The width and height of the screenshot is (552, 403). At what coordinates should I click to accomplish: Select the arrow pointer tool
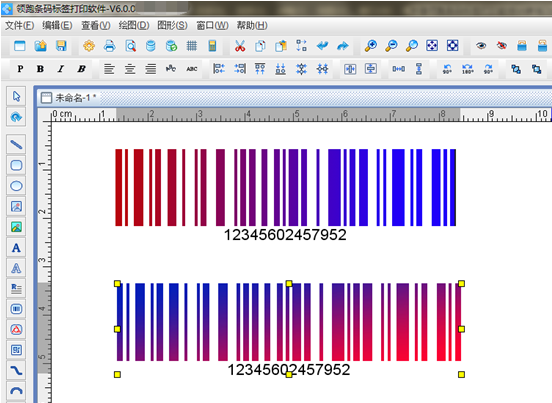(16, 96)
